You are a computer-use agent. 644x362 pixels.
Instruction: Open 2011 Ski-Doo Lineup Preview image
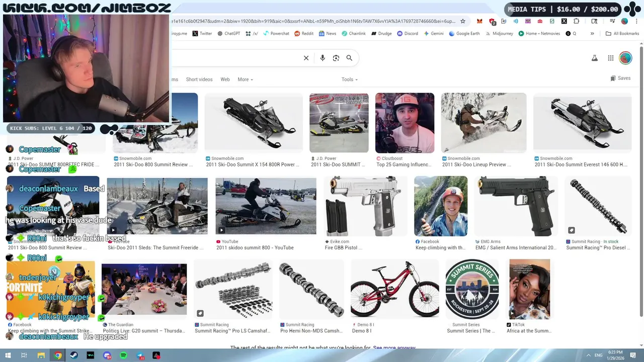pyautogui.click(x=484, y=123)
